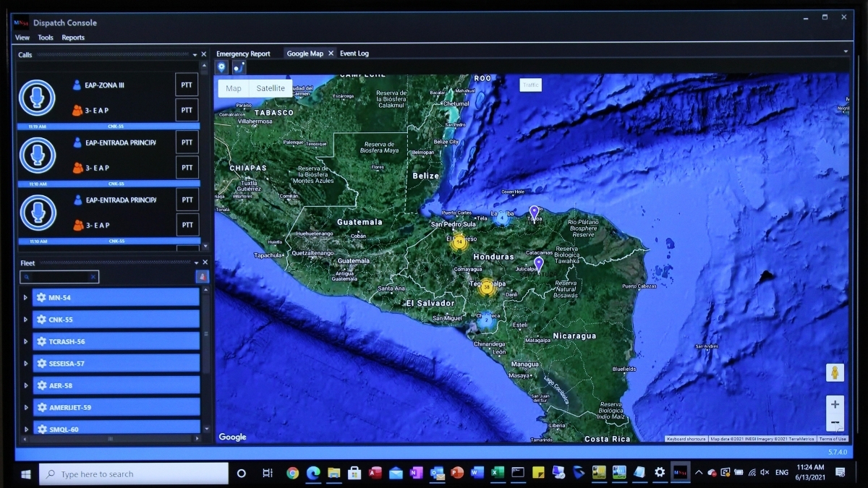868x488 pixels.
Task: Click the Fleet search input field
Action: (59, 277)
